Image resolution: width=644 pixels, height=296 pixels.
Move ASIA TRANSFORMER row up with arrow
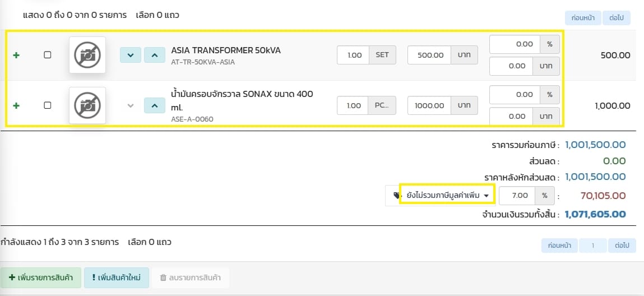[155, 55]
